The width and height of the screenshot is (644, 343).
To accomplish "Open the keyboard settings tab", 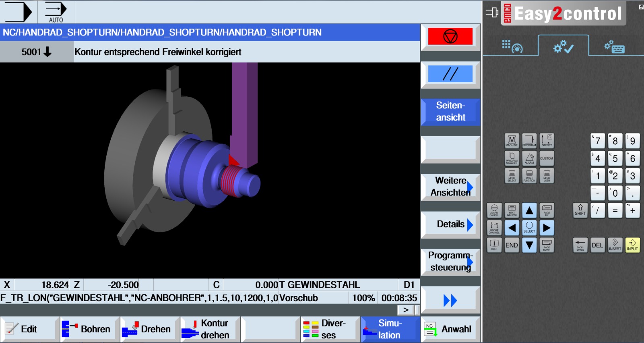I will (x=614, y=47).
